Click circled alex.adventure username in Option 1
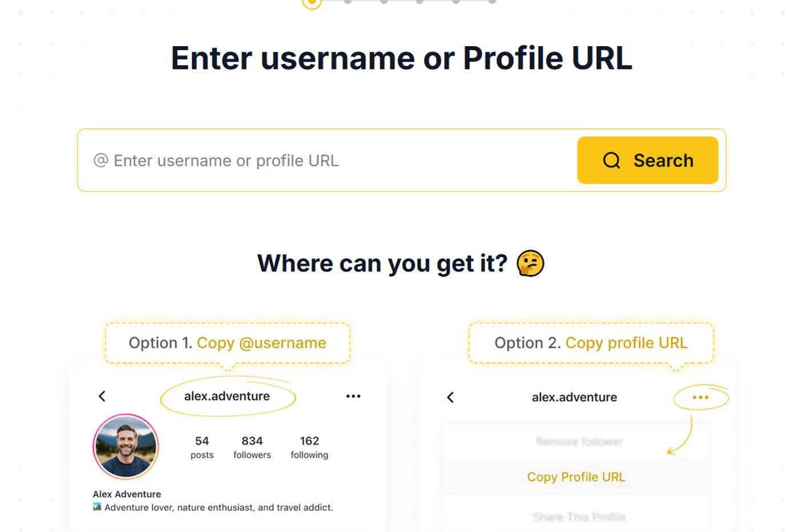Viewport: 799px width, 532px height. click(x=227, y=396)
